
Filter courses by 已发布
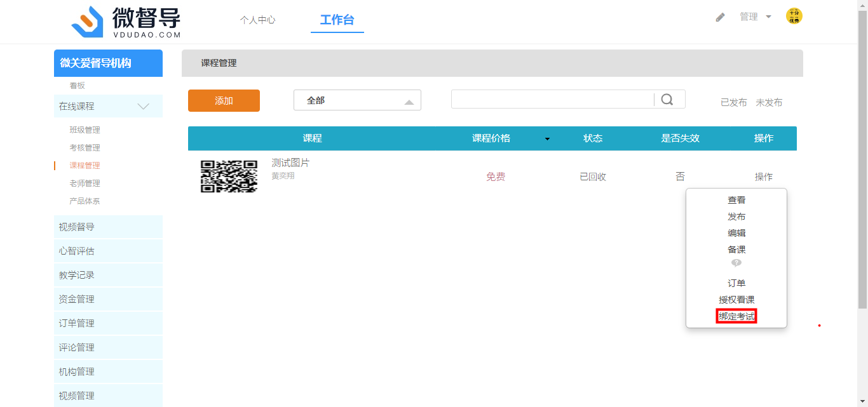point(733,102)
